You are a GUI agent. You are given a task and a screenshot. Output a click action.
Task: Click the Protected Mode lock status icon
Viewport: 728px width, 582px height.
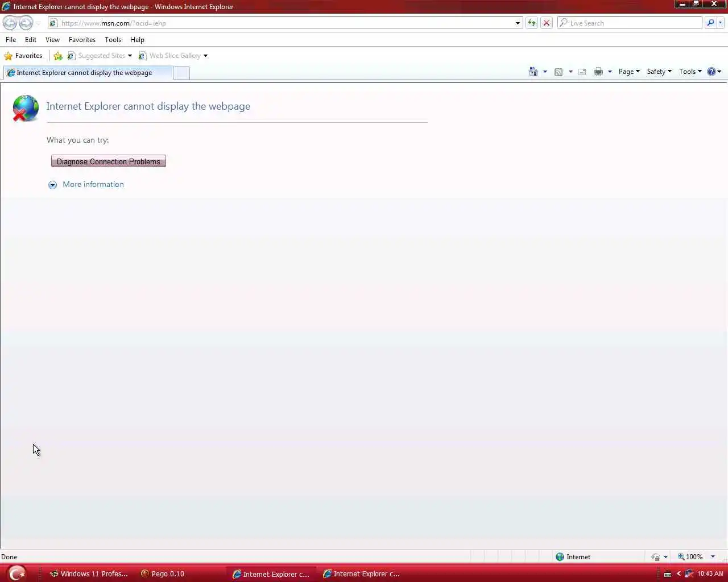click(x=655, y=557)
